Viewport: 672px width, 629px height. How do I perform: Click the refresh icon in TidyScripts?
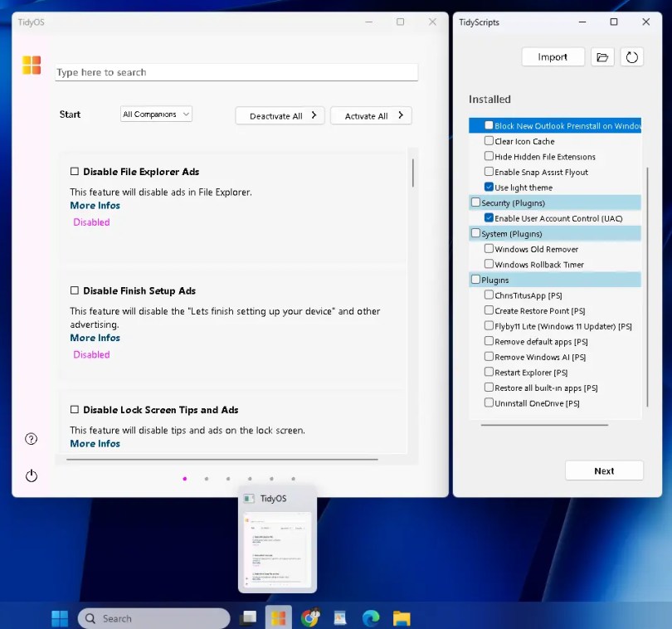pos(631,57)
